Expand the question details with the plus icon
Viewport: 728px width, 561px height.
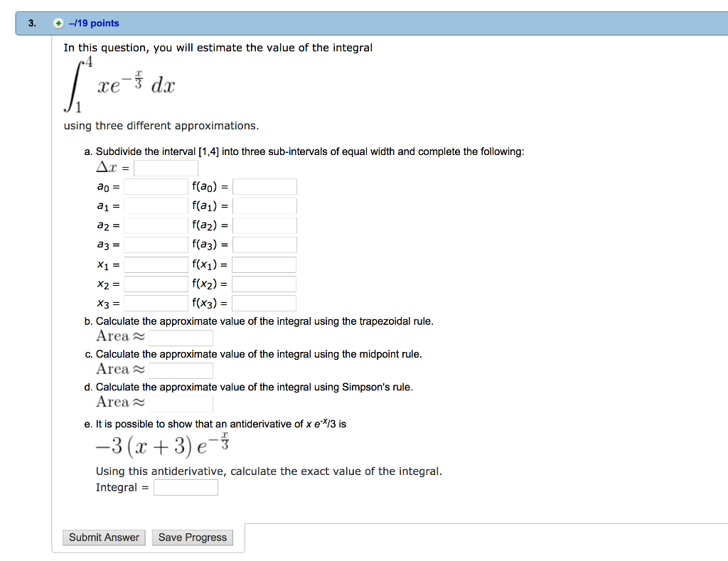click(x=58, y=23)
